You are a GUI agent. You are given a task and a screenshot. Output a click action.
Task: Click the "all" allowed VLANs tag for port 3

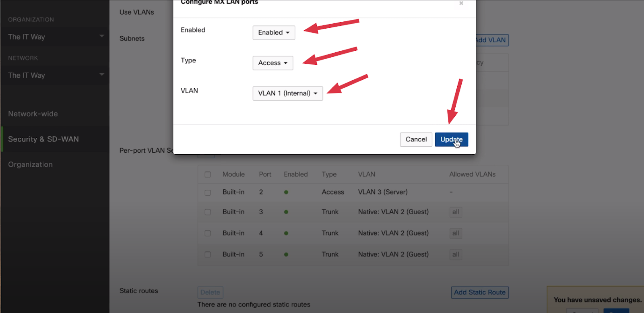[456, 212]
